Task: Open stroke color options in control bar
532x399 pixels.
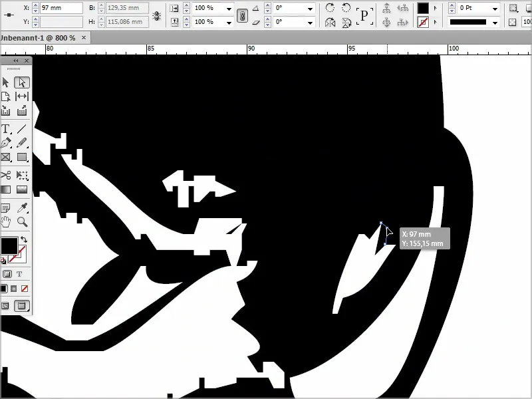Action: (436, 23)
